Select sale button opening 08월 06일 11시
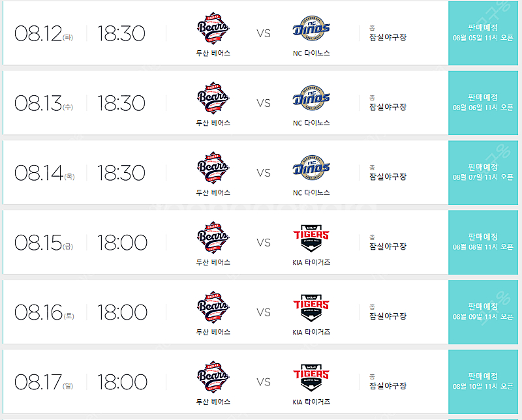The image size is (522, 420). 483,103
